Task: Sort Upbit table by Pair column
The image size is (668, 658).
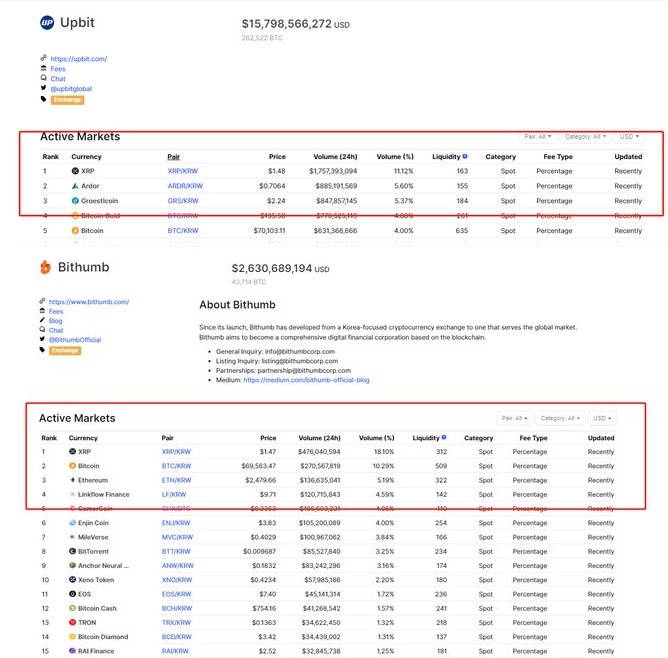Action: pyautogui.click(x=173, y=157)
